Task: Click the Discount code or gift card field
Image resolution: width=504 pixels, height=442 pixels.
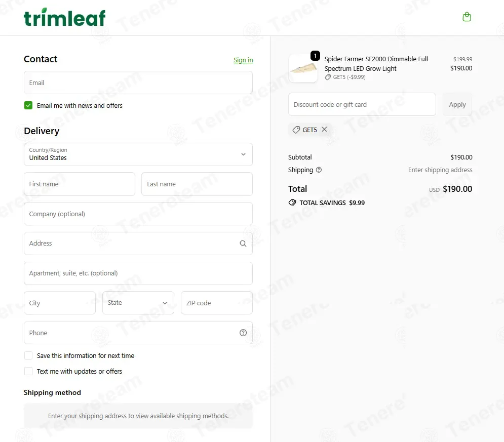Action: click(362, 104)
